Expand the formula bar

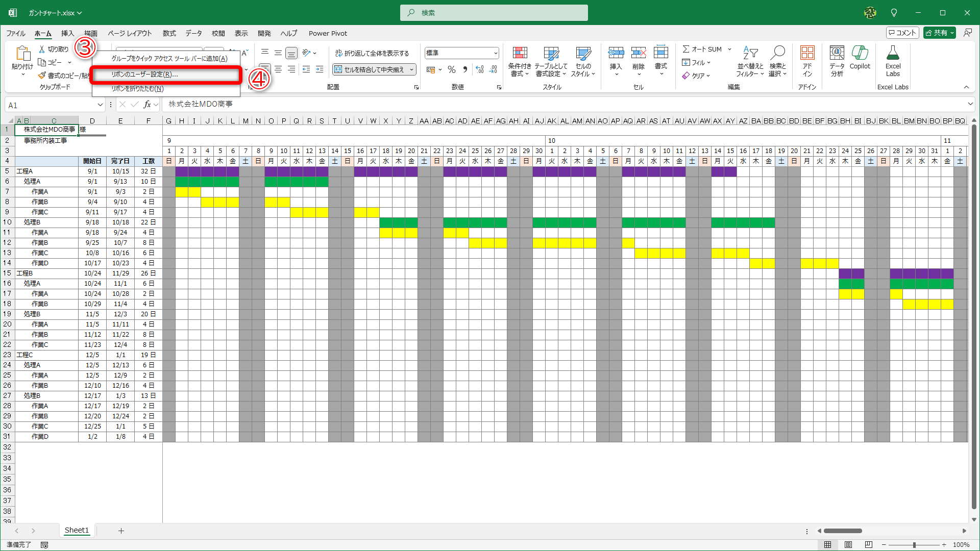[970, 104]
